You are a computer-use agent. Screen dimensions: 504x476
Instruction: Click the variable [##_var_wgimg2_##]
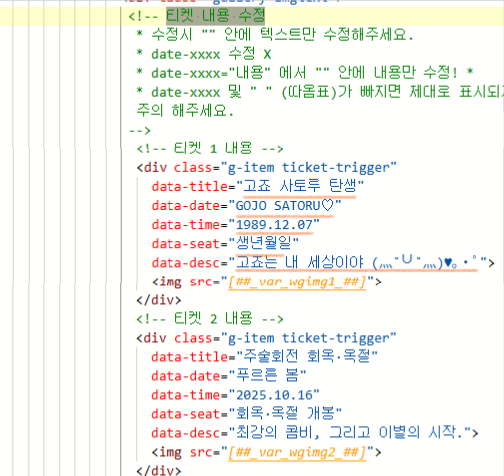[x=297, y=452]
